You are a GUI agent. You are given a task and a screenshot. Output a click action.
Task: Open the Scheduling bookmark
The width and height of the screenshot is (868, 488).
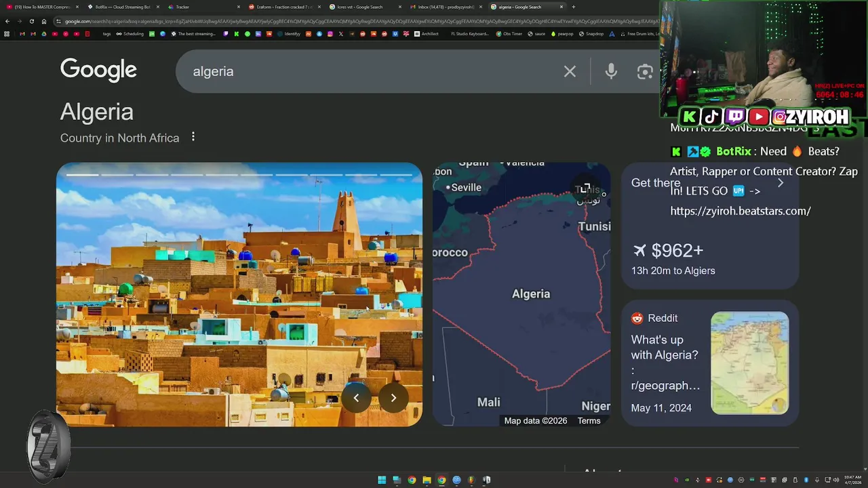tap(130, 34)
